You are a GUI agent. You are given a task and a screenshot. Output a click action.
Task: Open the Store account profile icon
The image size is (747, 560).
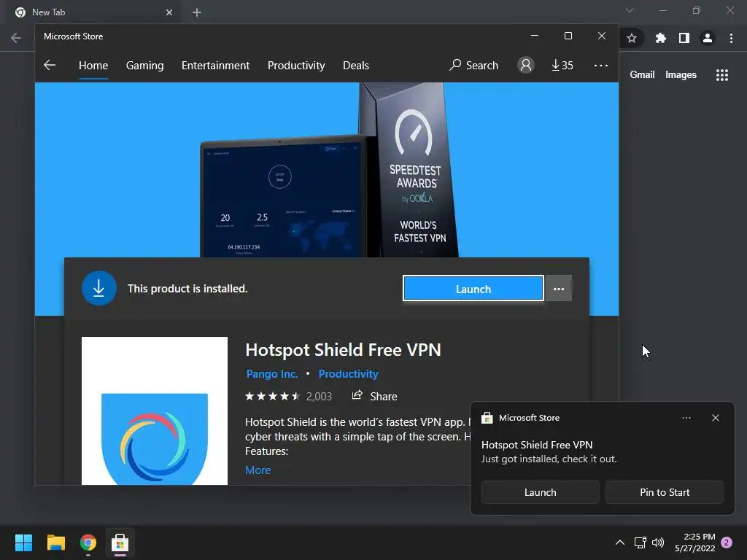pos(526,65)
